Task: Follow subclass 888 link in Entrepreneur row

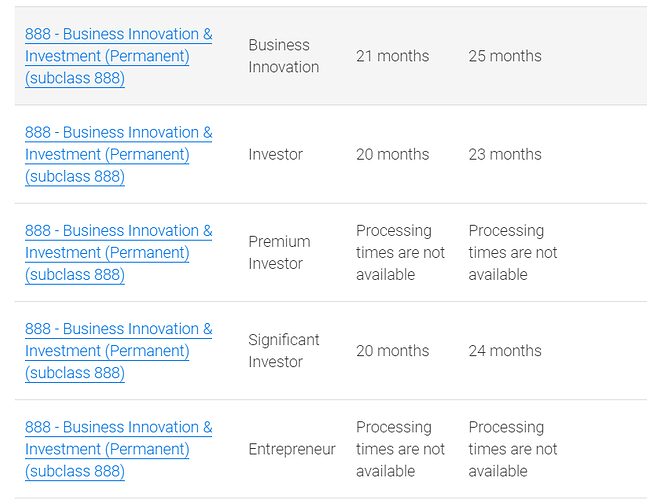Action: coord(118,448)
